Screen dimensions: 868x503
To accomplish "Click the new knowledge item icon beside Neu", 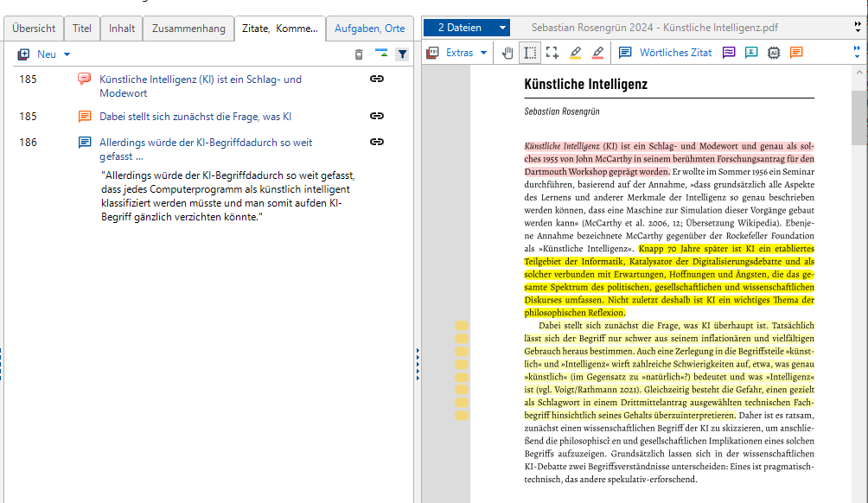I will point(24,54).
